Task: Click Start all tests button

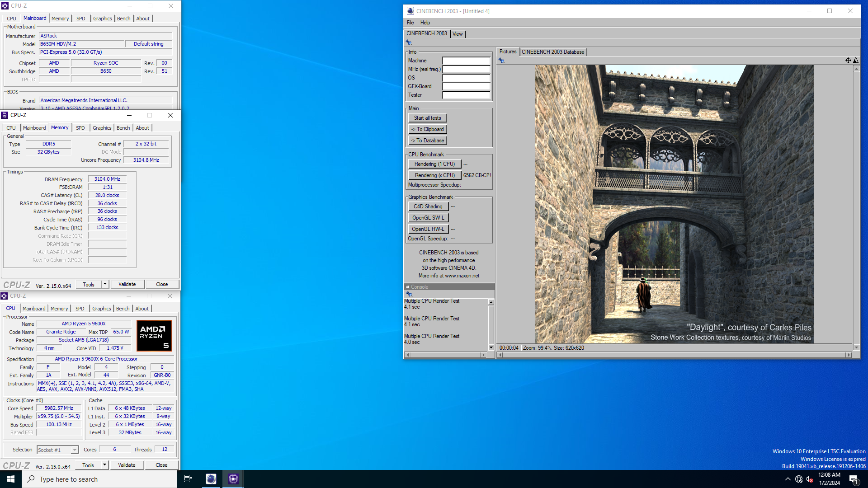Action: point(427,118)
